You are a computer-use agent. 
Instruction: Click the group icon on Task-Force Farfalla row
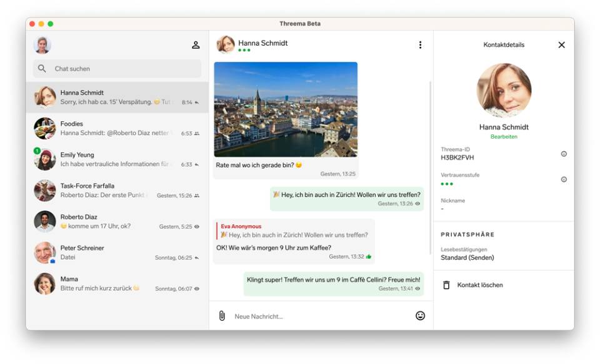[197, 195]
